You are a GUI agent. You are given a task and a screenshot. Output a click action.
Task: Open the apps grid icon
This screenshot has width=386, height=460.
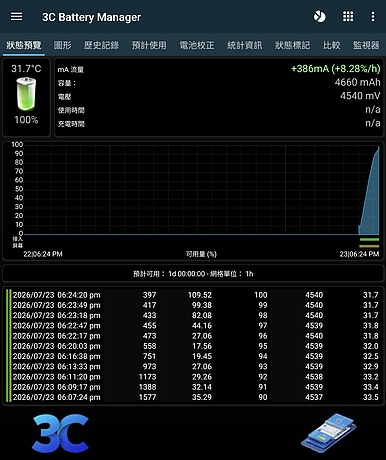pyautogui.click(x=348, y=16)
